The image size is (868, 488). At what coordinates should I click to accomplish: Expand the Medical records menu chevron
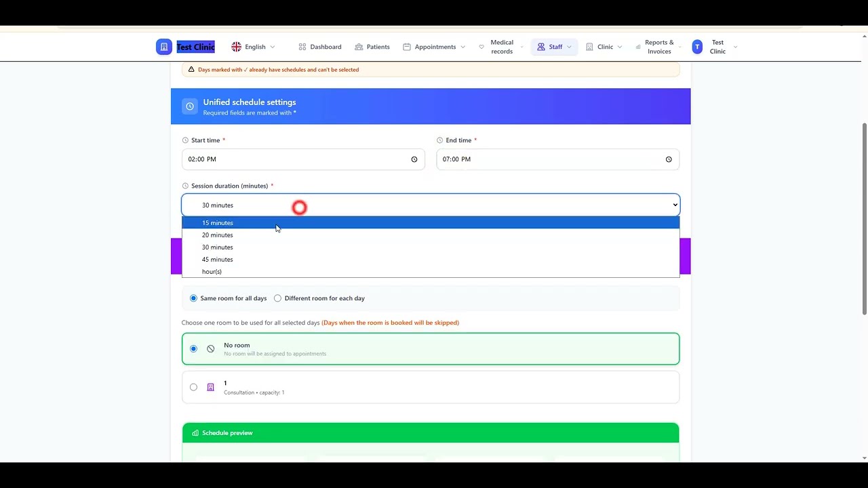521,47
